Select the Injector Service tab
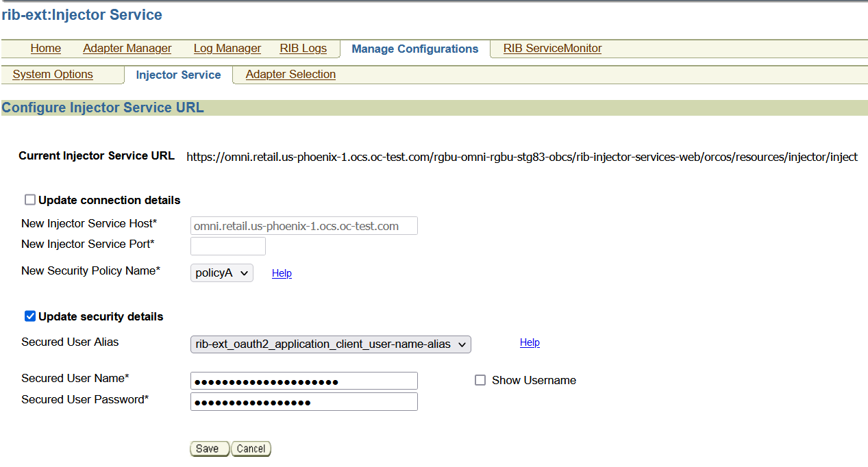Image resolution: width=868 pixels, height=467 pixels. tap(177, 75)
